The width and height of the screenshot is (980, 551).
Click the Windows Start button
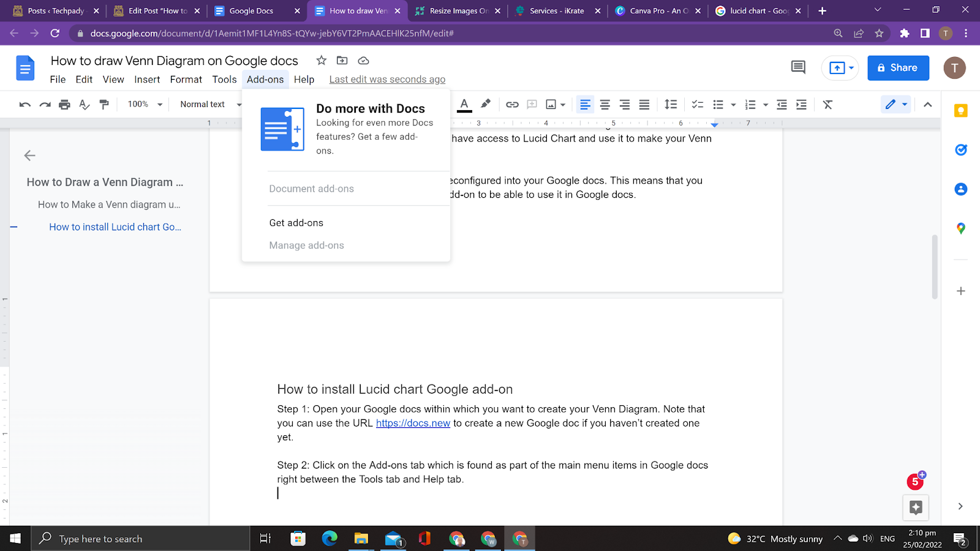[15, 539]
